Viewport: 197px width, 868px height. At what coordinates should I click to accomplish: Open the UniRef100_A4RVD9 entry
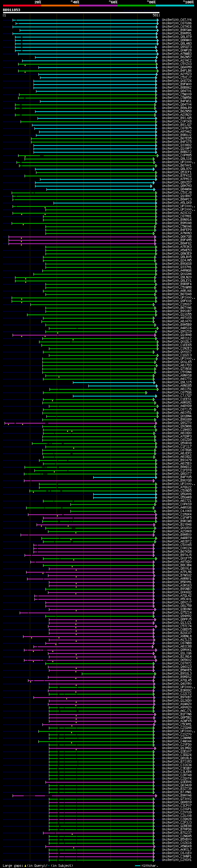tap(177, 406)
